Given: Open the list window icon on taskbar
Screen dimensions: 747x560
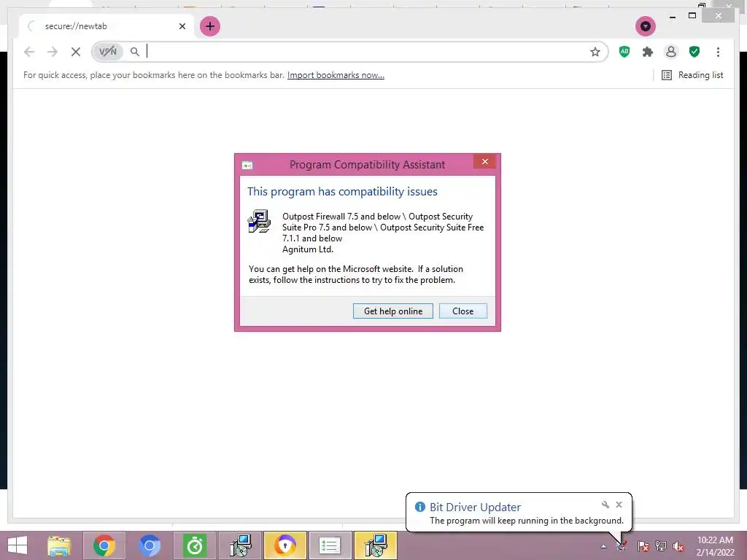Looking at the screenshot, I should [330, 545].
